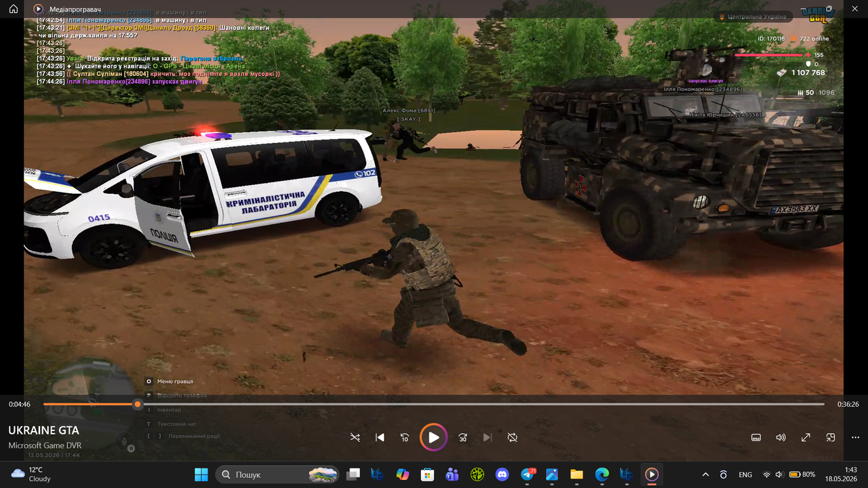Viewport: 868px width, 488px height.
Task: Open the taskbar speaker volume icon
Action: (779, 474)
